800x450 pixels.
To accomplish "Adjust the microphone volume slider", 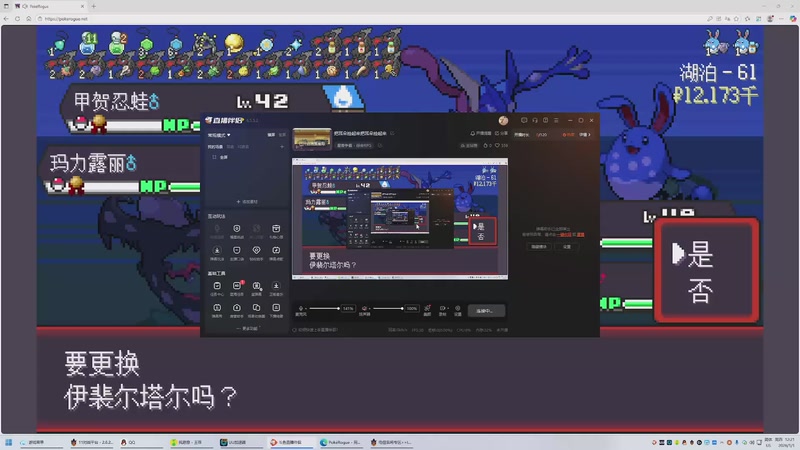I will coord(324,308).
